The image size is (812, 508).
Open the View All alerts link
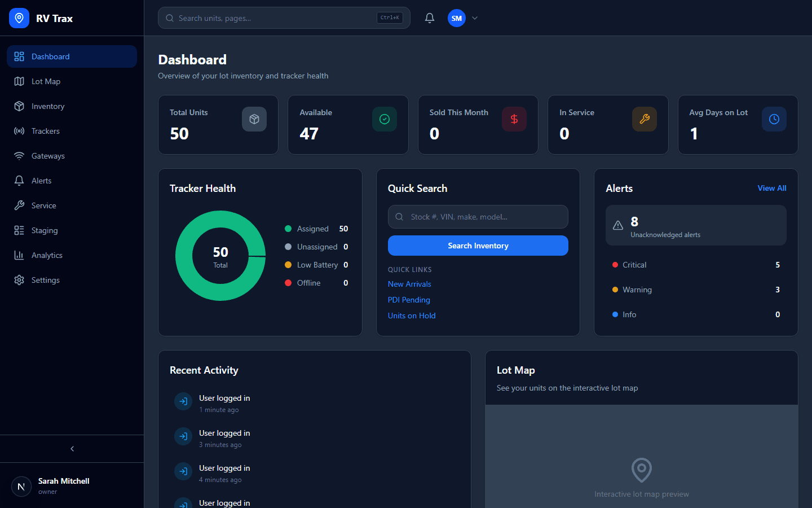tap(771, 188)
